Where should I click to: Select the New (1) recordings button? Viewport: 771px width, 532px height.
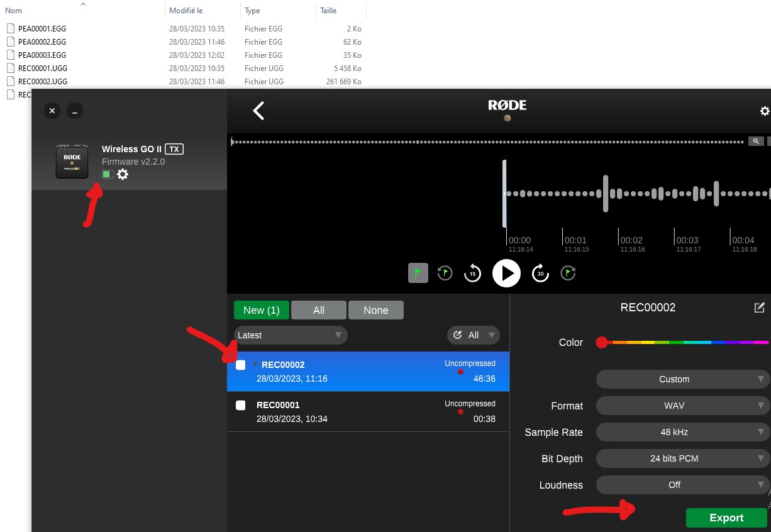[x=262, y=310]
